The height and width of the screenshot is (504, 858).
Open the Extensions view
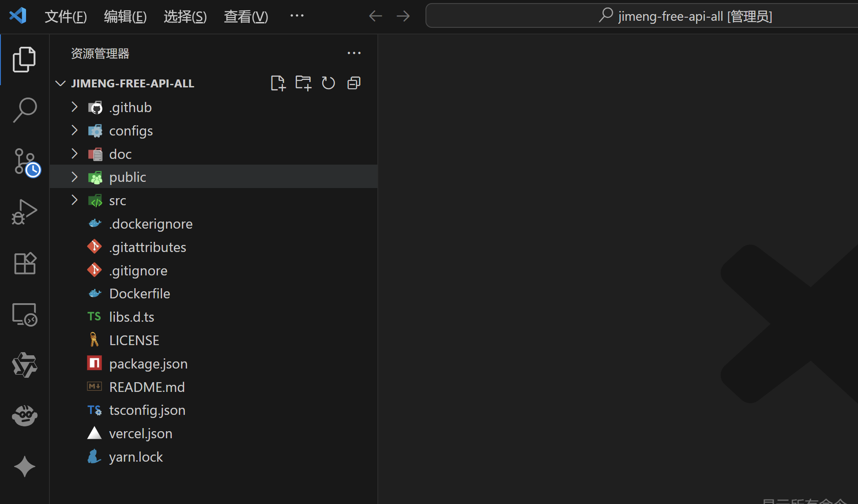click(x=25, y=263)
